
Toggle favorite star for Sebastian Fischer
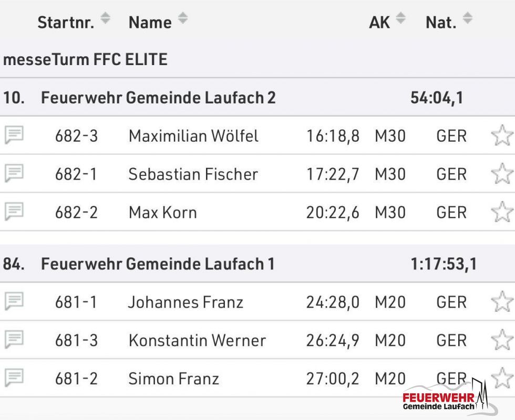502,174
